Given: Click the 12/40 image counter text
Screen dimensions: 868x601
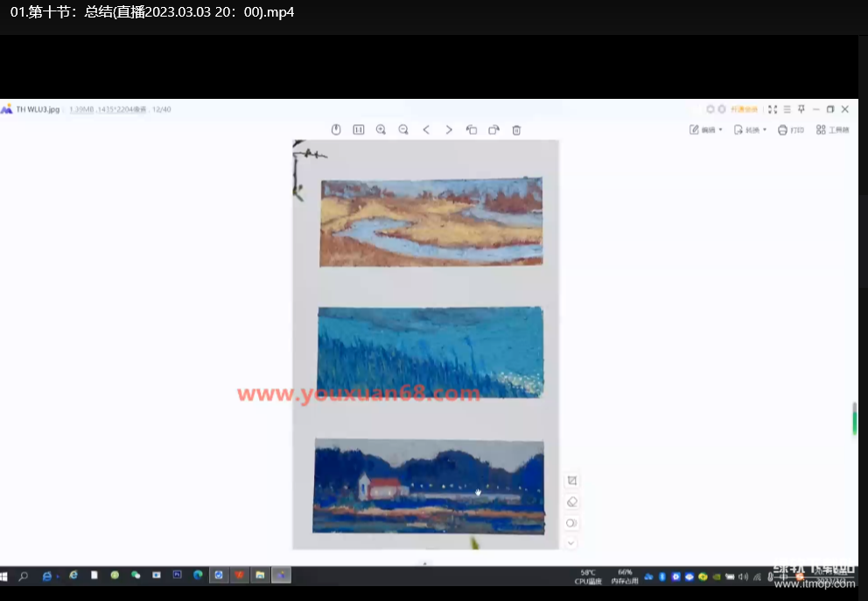Looking at the screenshot, I should tap(162, 109).
